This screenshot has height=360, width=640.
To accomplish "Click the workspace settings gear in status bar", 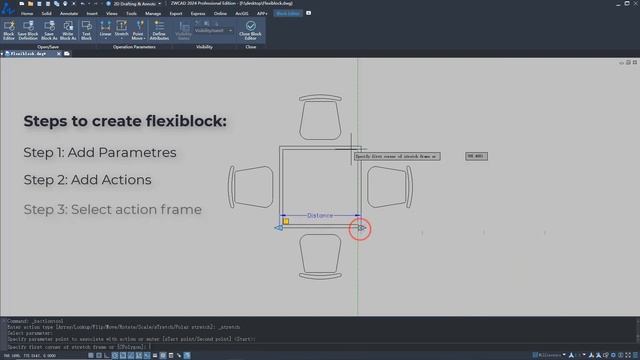I will [613, 356].
